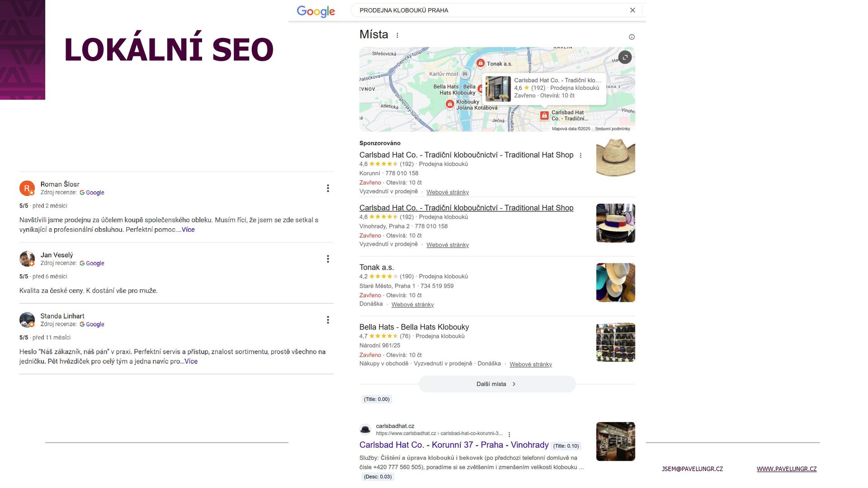Click the Google source link in Standa Linhart's review
The width and height of the screenshot is (868, 488).
[x=92, y=324]
